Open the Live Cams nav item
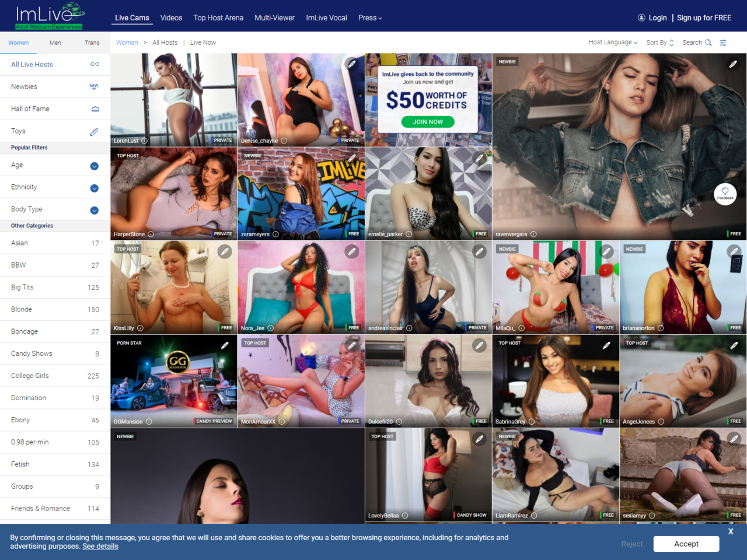Screen dimensions: 747x560 132,18
